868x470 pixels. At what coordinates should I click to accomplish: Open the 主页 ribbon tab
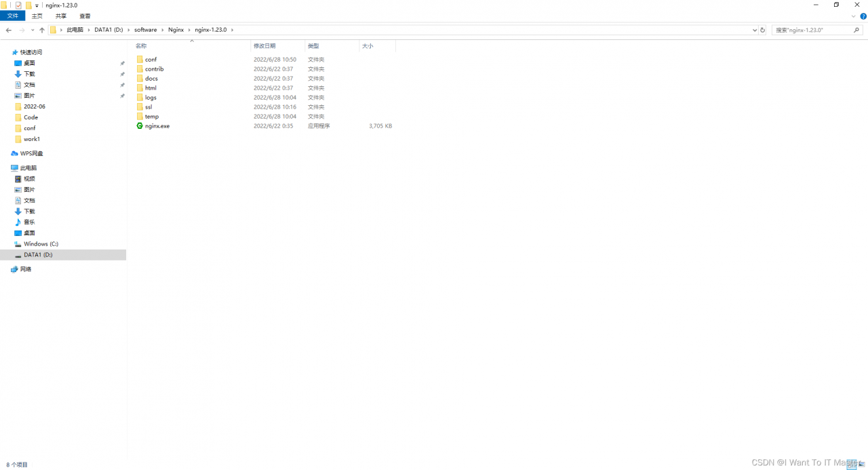click(x=37, y=16)
